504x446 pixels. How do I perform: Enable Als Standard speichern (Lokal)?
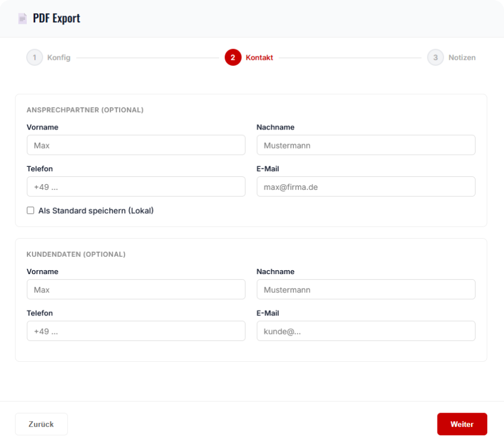click(x=30, y=210)
